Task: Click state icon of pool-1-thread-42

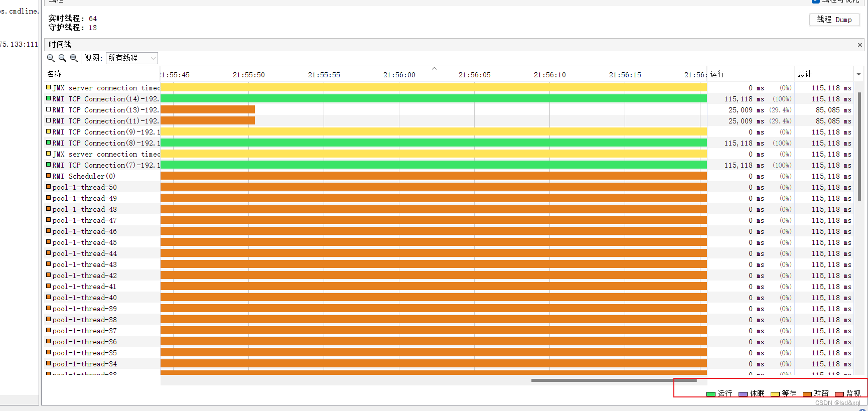Action: 49,275
